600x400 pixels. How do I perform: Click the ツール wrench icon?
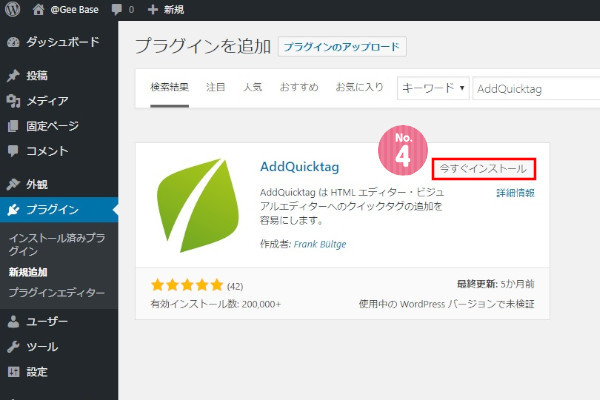(13, 346)
